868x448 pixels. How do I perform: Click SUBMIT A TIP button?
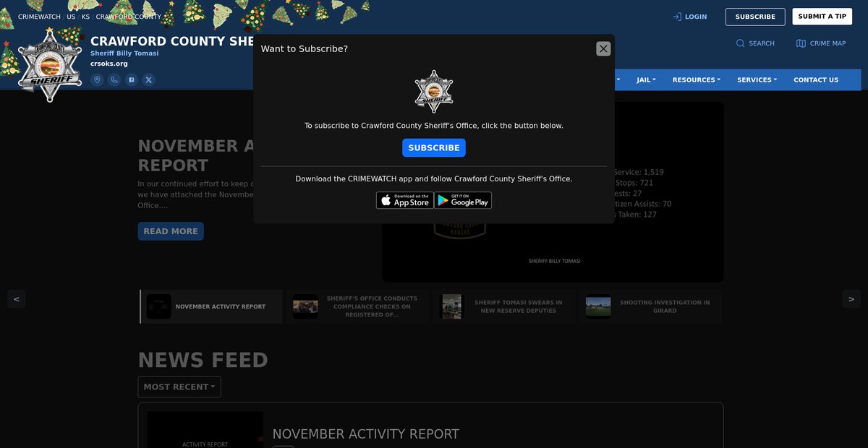822,17
